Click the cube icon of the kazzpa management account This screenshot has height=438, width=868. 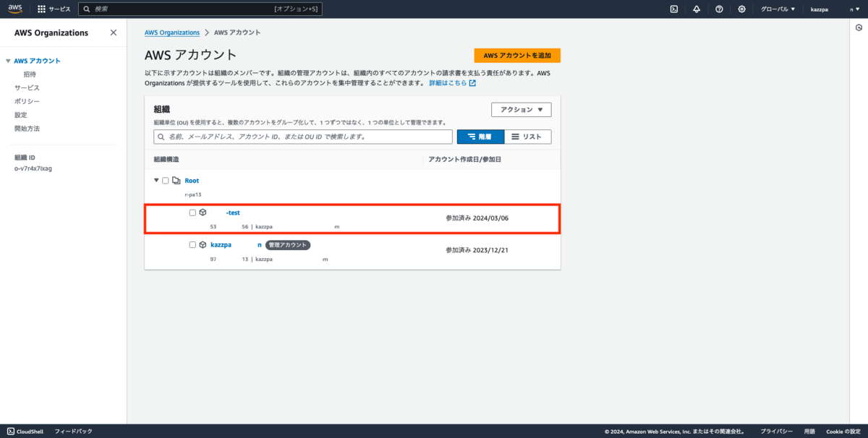click(x=203, y=245)
